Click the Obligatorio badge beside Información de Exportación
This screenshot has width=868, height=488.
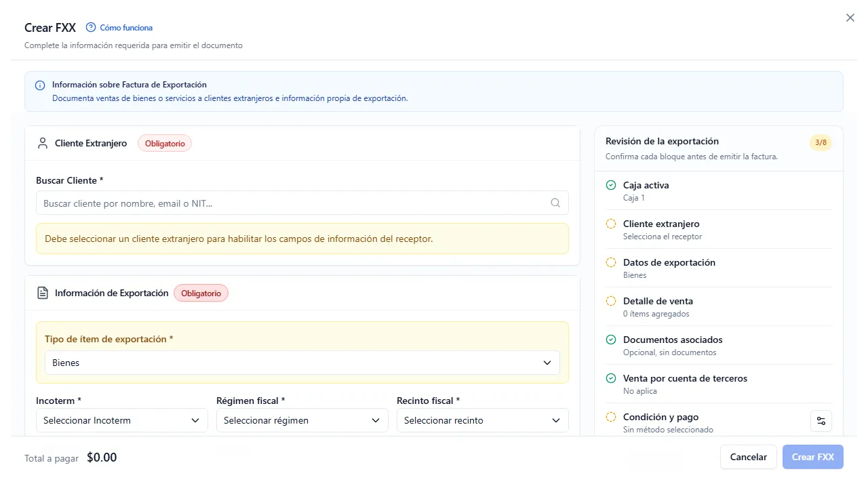tap(201, 293)
